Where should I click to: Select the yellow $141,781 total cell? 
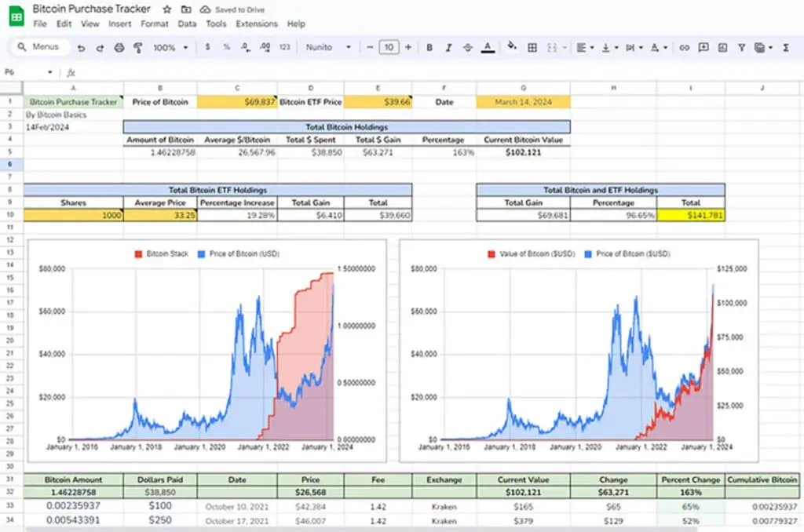tap(691, 215)
